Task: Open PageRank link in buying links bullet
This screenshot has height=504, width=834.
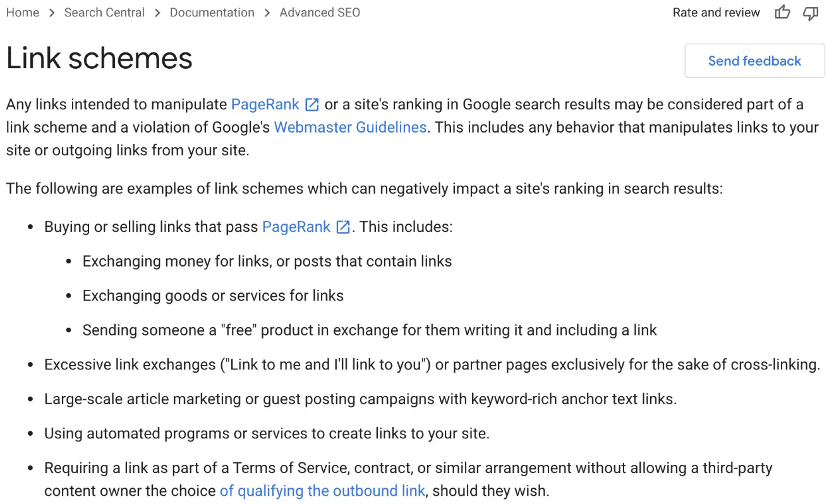Action: click(296, 227)
